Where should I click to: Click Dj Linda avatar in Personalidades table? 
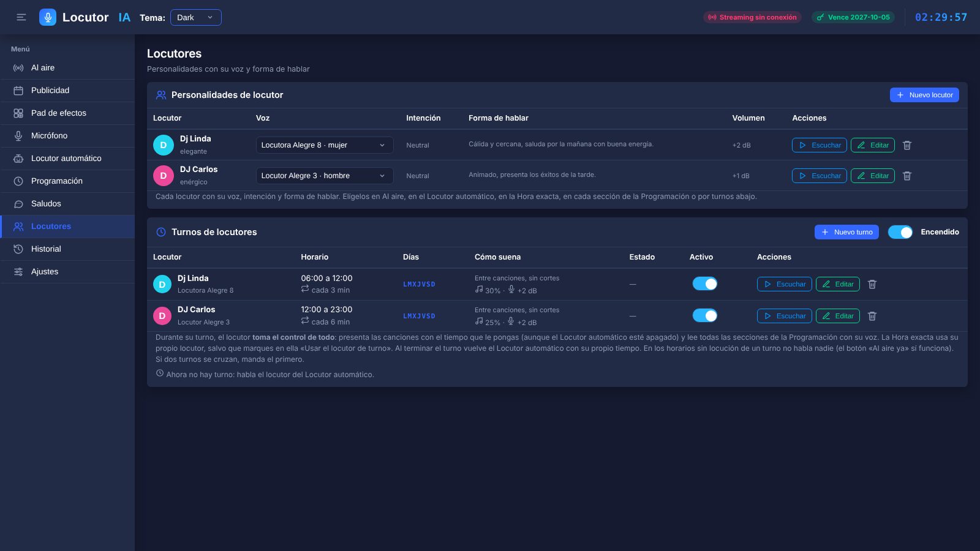point(163,145)
